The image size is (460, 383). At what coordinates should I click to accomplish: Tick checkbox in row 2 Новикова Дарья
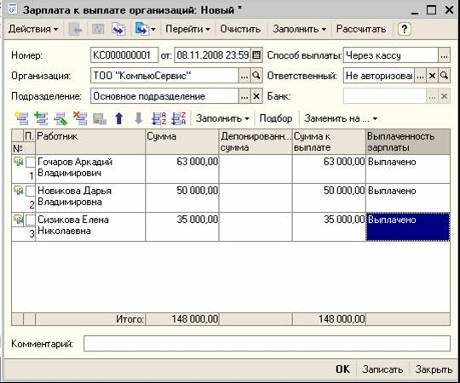(30, 191)
